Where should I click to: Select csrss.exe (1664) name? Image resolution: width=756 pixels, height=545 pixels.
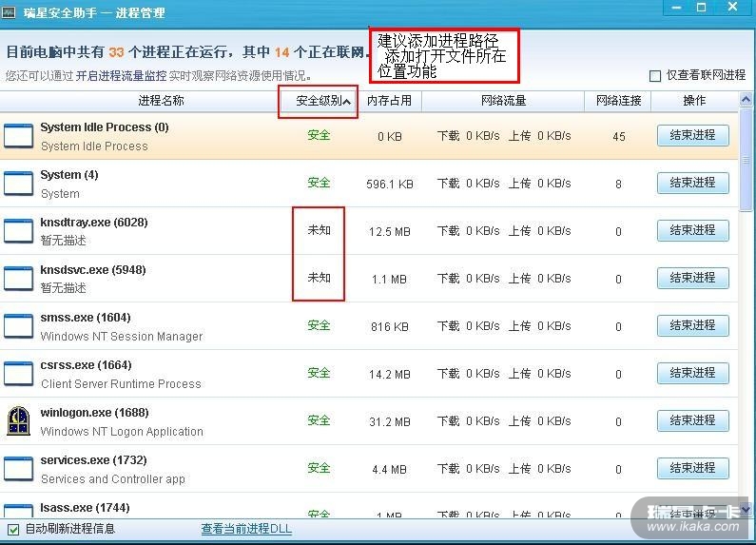(86, 365)
